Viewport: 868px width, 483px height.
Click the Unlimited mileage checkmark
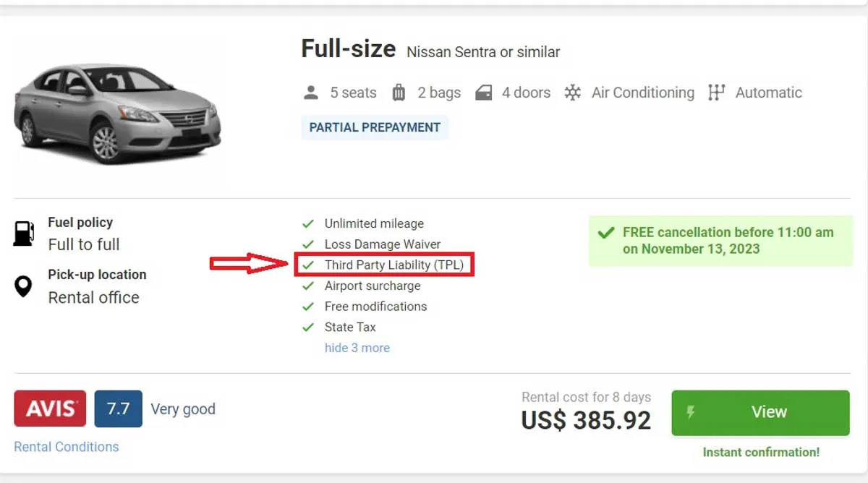point(308,224)
